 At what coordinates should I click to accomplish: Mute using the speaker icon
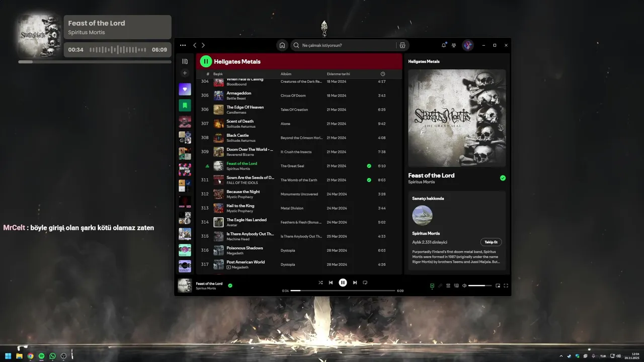pyautogui.click(x=464, y=286)
